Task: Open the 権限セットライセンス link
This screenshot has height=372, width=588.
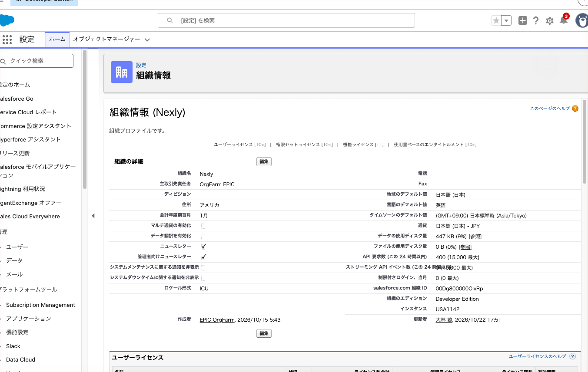Action: pyautogui.click(x=304, y=145)
